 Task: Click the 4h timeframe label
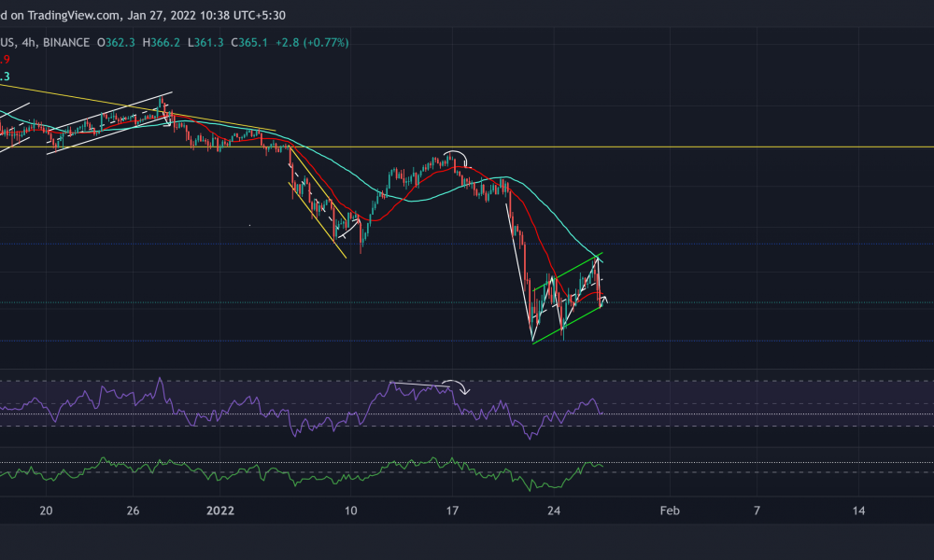[28, 43]
